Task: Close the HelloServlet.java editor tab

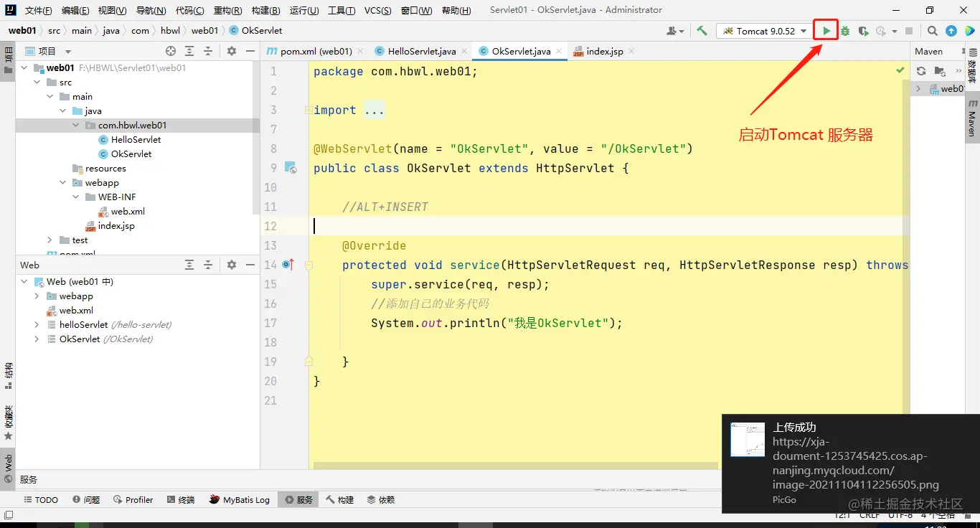Action: click(x=464, y=52)
